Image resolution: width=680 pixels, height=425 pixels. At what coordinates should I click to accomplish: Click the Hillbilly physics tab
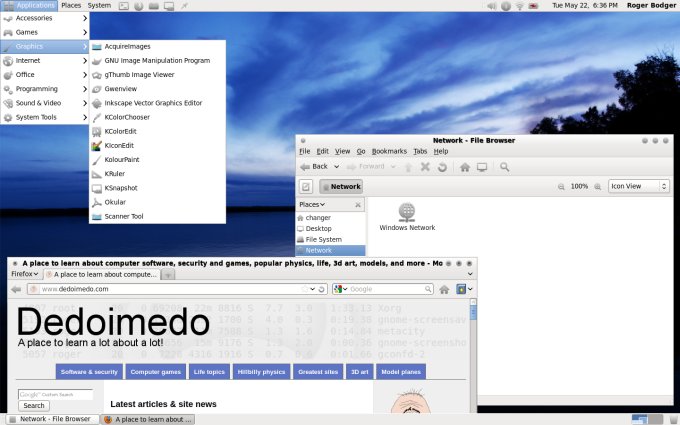pos(262,372)
